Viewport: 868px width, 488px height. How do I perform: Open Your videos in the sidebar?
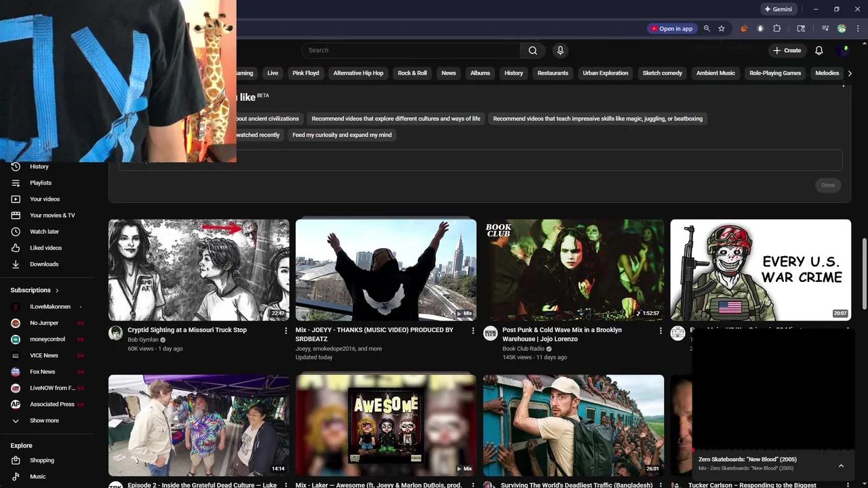[45, 199]
